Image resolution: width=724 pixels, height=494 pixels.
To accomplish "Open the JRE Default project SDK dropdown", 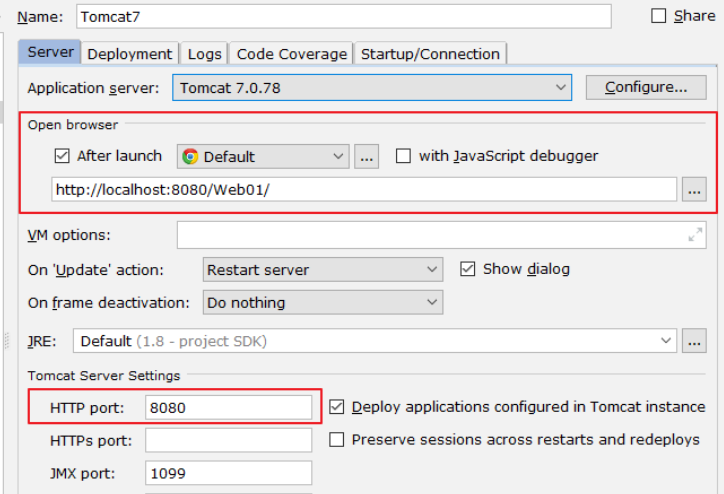I will click(x=374, y=341).
